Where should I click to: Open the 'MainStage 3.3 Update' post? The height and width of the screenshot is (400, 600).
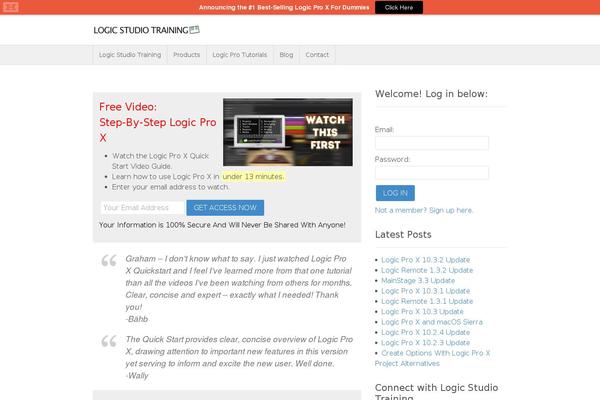(418, 281)
